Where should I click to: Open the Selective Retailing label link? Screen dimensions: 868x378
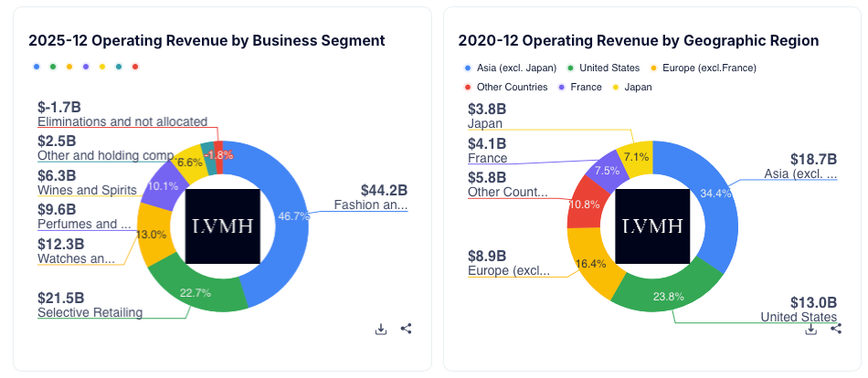(x=90, y=313)
